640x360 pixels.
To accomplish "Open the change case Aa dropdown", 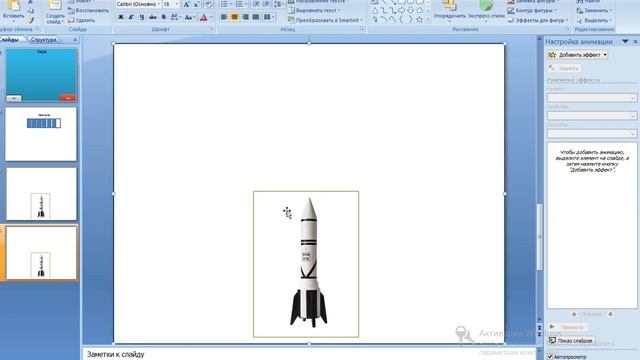I will (x=189, y=17).
